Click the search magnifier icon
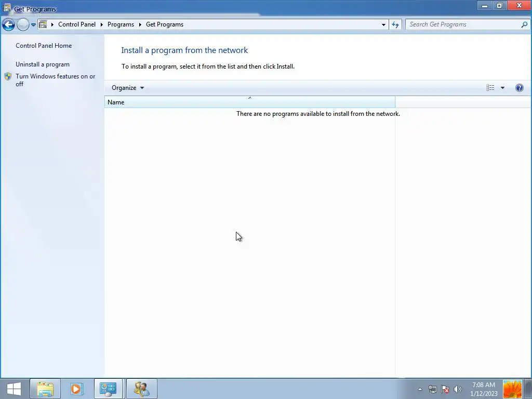Viewport: 532px width, 399px height. [x=524, y=24]
